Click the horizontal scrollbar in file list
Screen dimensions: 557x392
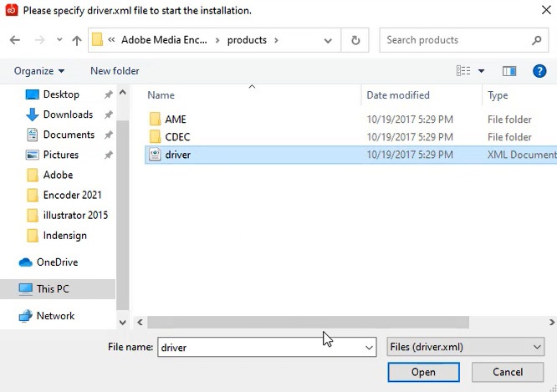(x=308, y=323)
